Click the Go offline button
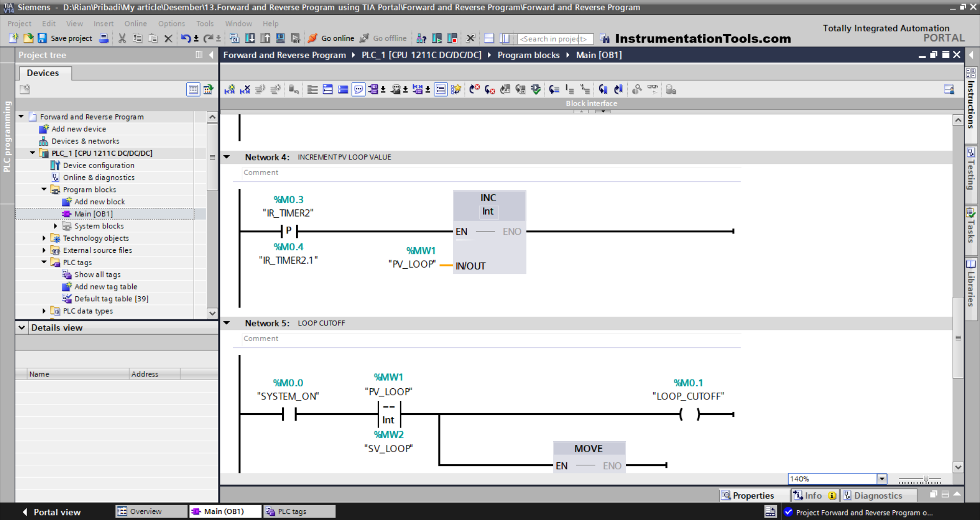The width and height of the screenshot is (980, 520). coord(383,38)
